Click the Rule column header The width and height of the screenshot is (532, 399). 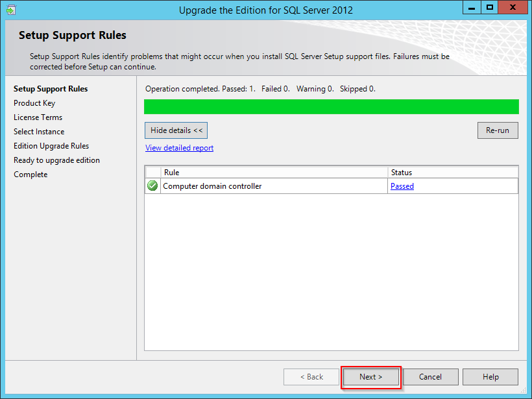click(274, 173)
